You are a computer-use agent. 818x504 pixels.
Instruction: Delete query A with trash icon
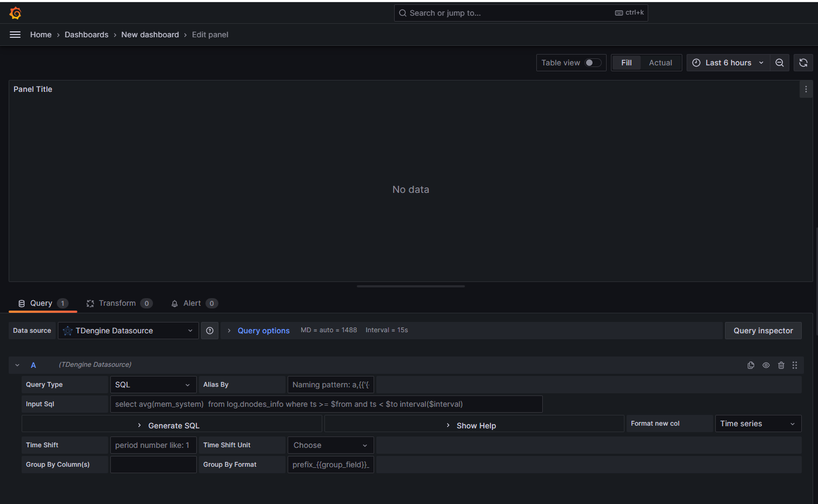[781, 365]
